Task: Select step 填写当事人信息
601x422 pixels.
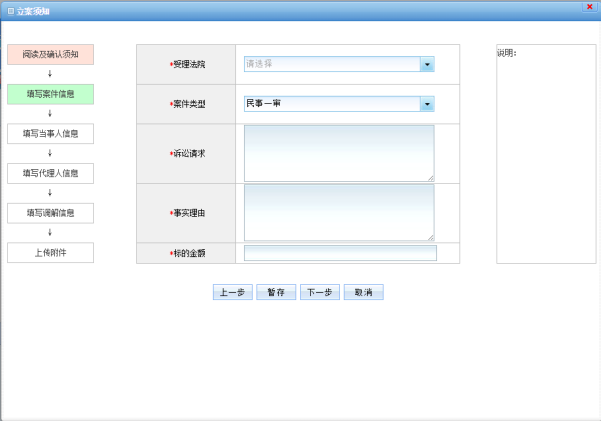Action: [50, 134]
